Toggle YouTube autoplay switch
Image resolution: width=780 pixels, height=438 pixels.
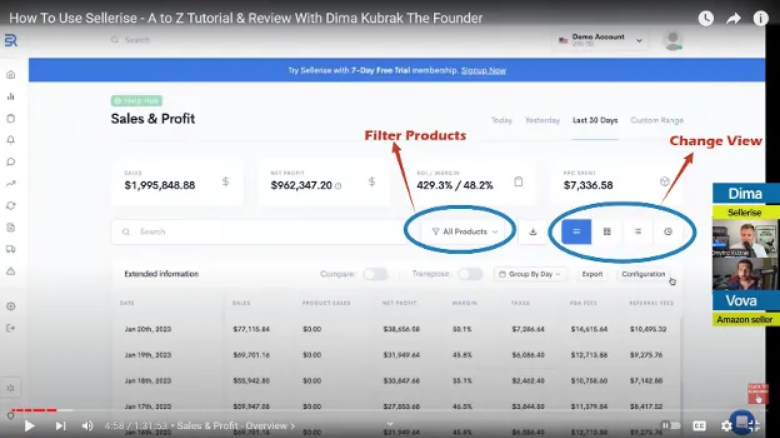[x=671, y=426]
